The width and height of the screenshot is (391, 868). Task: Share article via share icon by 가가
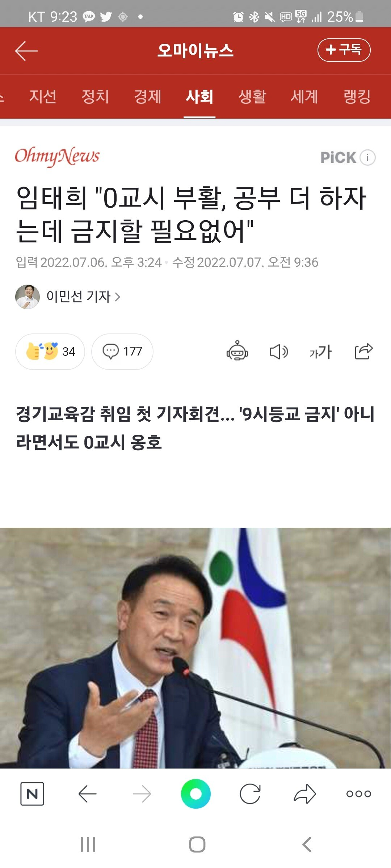pyautogui.click(x=363, y=351)
